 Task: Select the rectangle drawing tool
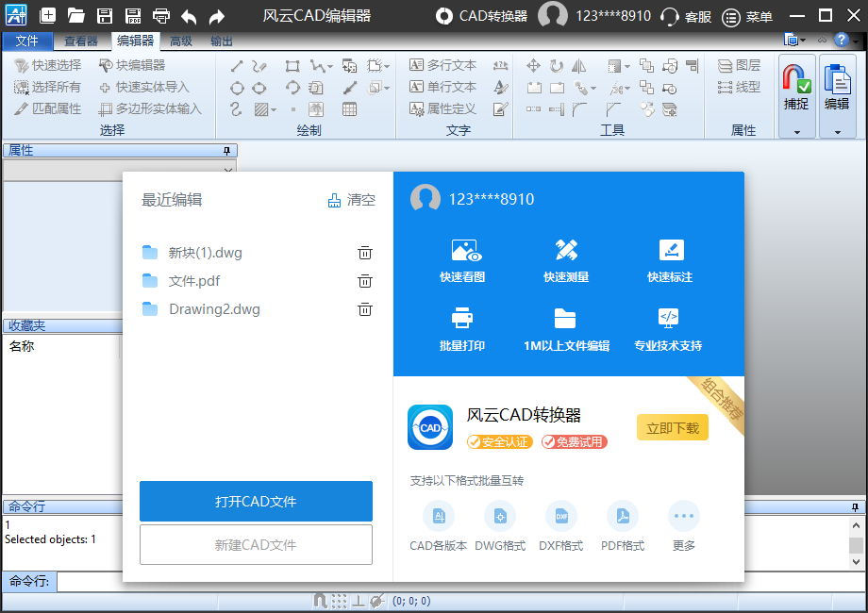coord(292,66)
